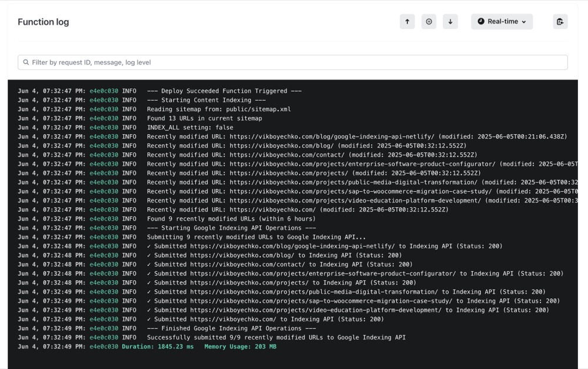Select 'Submitting 9 recently modified URLs' line
The height and width of the screenshot is (369, 588).
coord(192,237)
